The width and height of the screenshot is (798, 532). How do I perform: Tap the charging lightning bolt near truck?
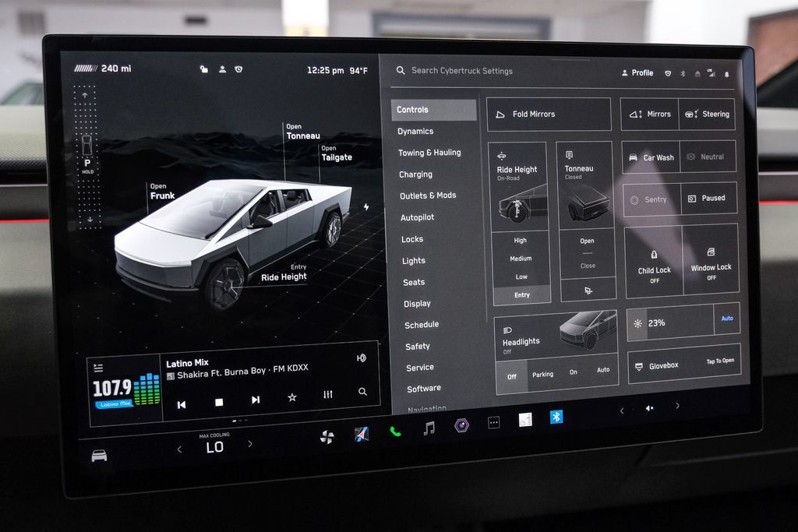click(x=366, y=206)
